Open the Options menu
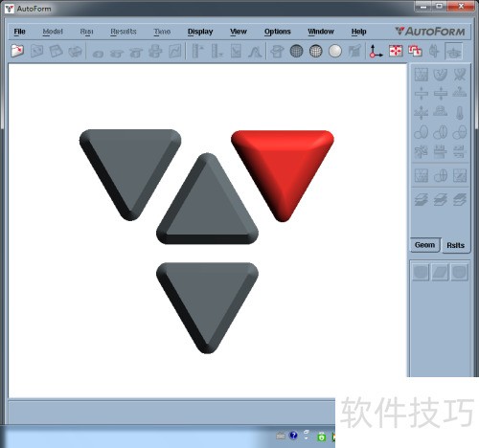Viewport: 479px width, 448px height. [x=278, y=32]
